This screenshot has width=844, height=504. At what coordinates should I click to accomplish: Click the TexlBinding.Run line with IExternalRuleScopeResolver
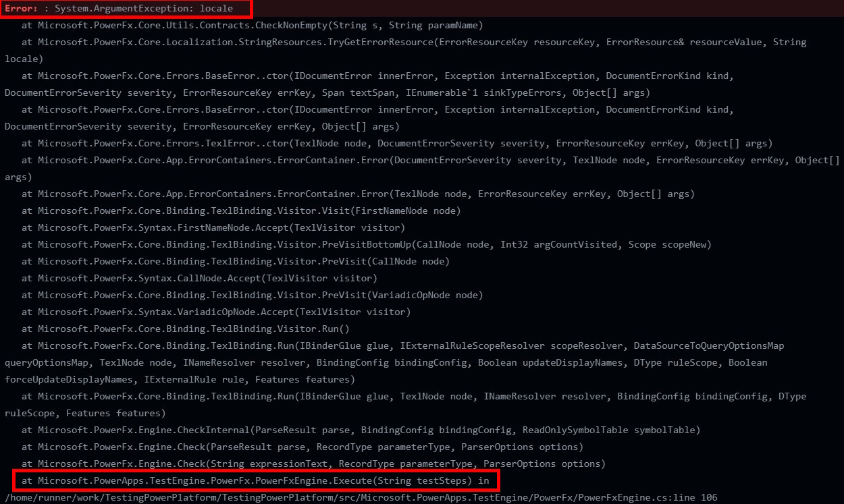pyautogui.click(x=403, y=346)
